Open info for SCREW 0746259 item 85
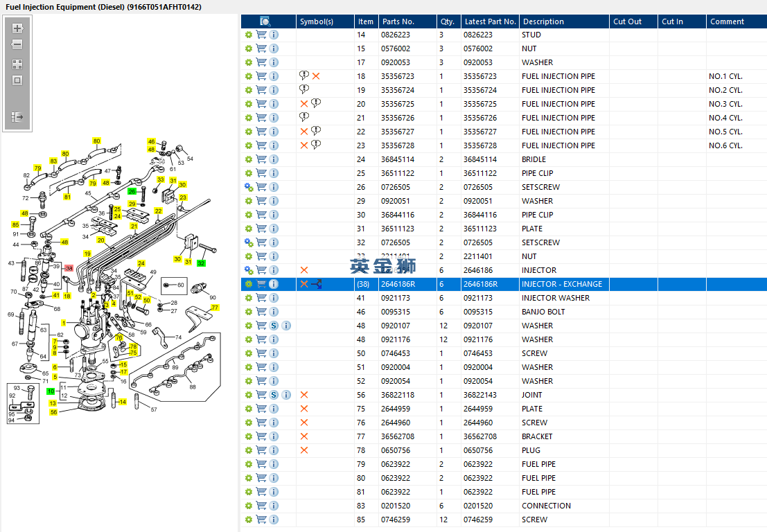 pos(274,520)
